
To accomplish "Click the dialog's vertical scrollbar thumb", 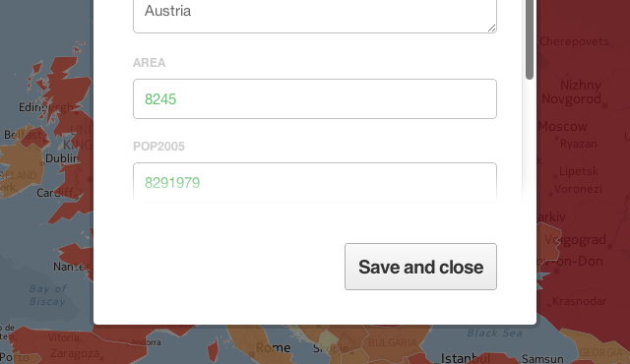I will (x=530, y=39).
